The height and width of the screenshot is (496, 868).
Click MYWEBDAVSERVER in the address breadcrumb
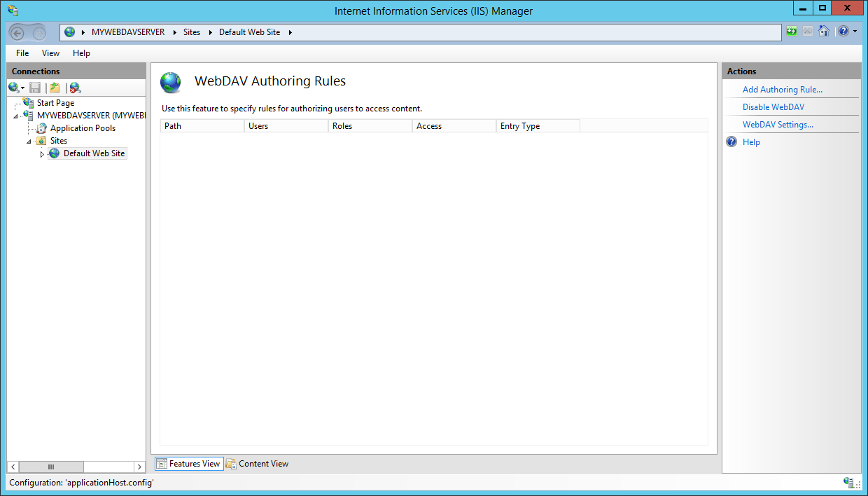128,32
